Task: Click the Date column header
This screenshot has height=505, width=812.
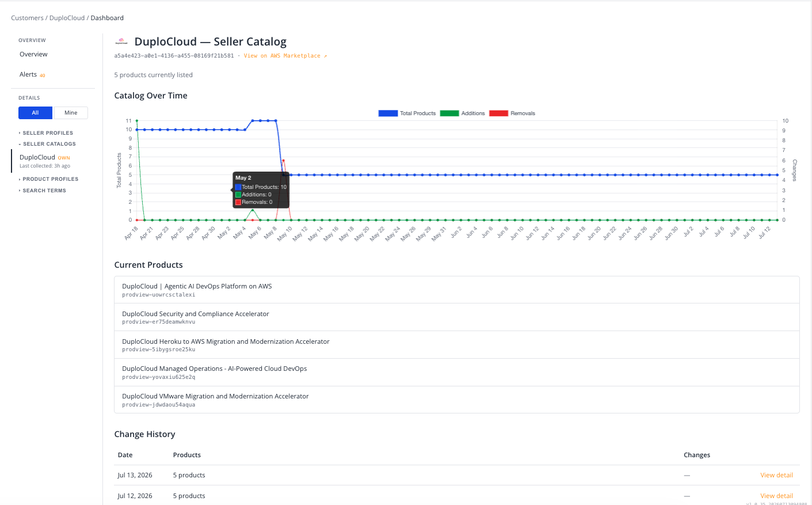Action: point(125,455)
